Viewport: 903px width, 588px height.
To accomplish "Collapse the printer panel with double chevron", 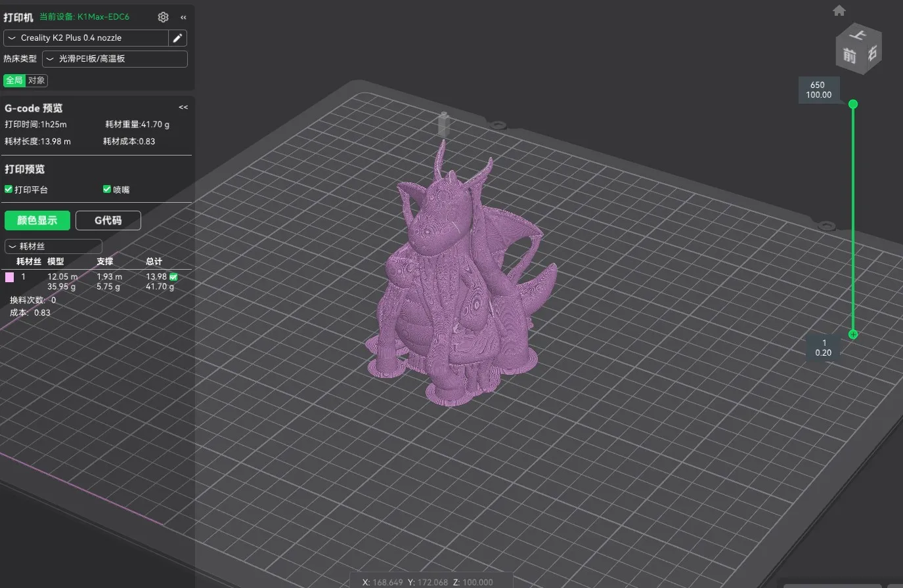I will coord(183,18).
